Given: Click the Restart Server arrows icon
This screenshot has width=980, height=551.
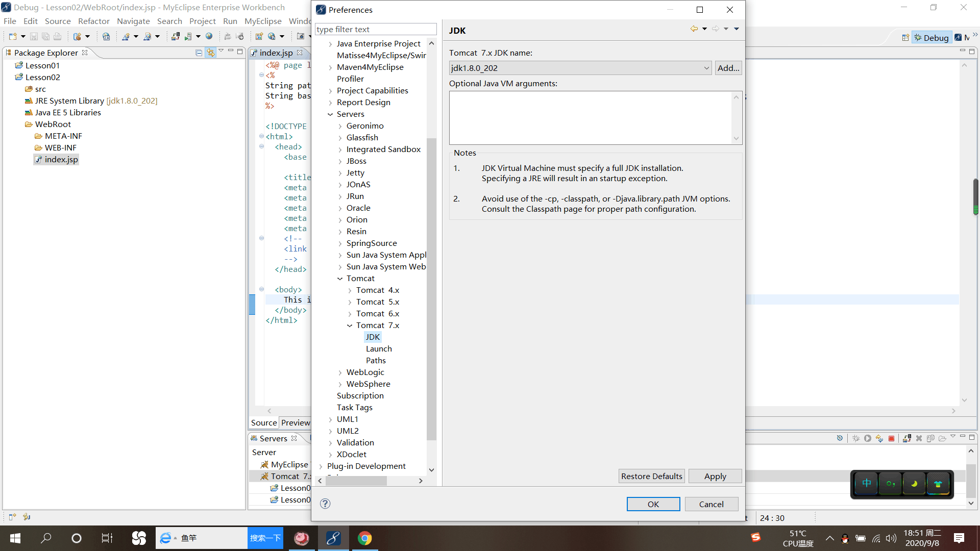Looking at the screenshot, I should tap(879, 438).
